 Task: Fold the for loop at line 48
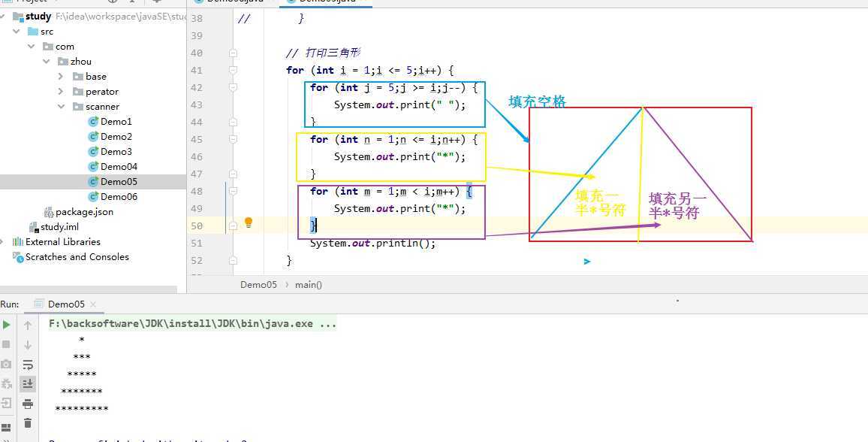233,191
